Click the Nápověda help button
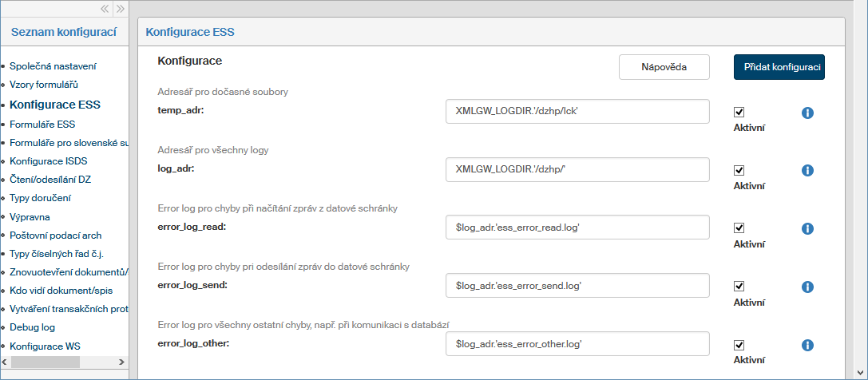 664,67
